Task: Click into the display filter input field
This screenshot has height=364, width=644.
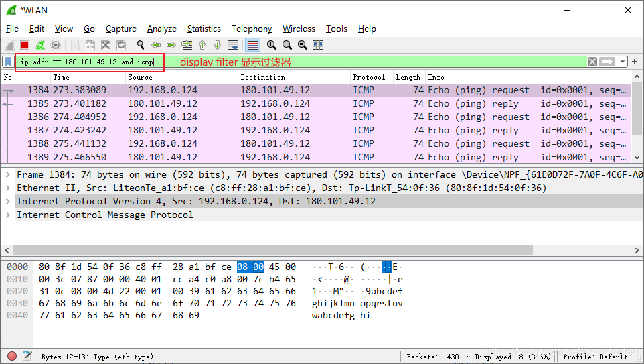Action: pos(301,62)
